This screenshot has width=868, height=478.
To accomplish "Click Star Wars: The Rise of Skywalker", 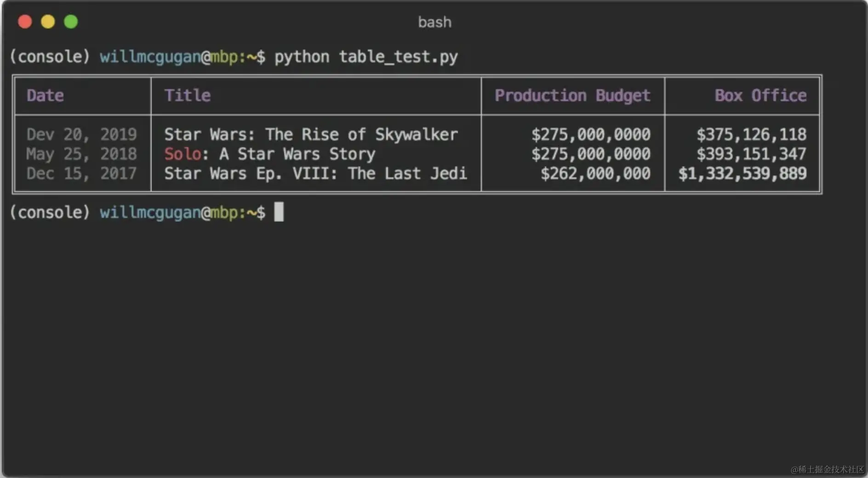I will coord(311,135).
